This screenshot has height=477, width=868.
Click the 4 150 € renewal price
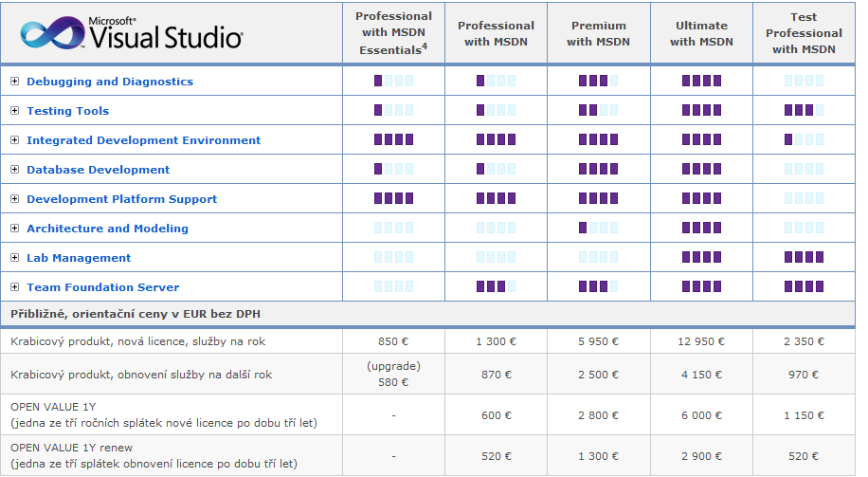click(701, 376)
